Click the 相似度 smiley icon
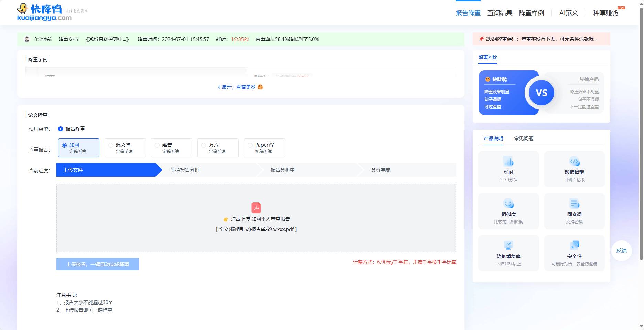 [508, 203]
